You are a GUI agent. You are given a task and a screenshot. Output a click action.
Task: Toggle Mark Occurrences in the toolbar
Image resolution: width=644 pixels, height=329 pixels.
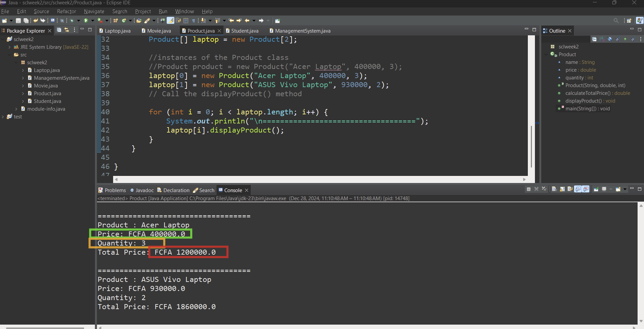pos(171,21)
